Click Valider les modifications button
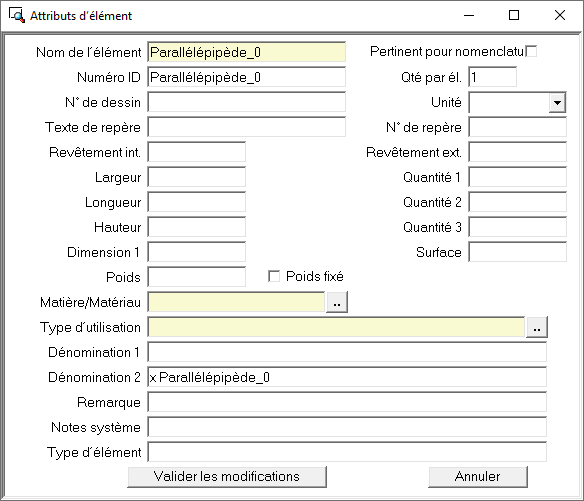Viewport: 584px width, 501px height. click(x=227, y=476)
